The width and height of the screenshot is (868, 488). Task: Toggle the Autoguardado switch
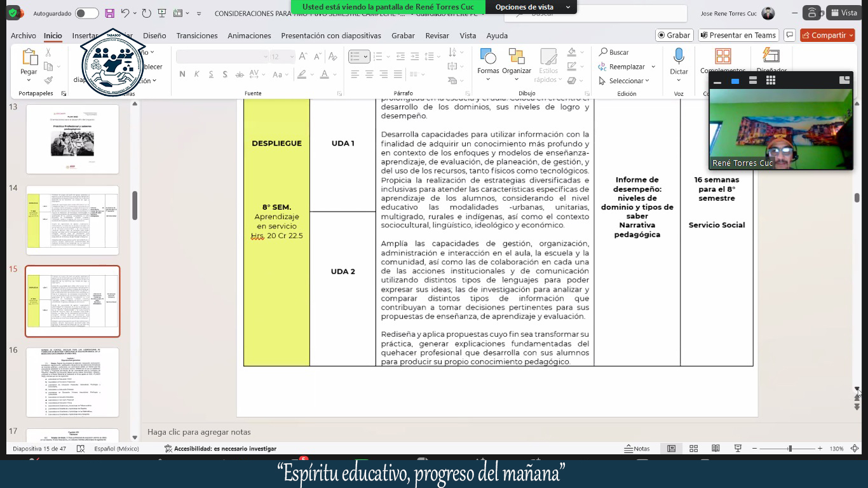(x=86, y=13)
